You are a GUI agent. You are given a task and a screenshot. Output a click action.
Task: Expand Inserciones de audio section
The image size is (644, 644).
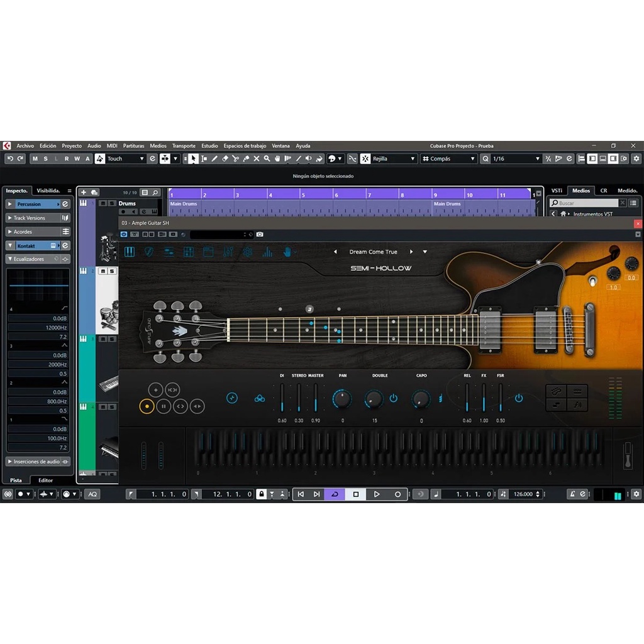[10, 462]
